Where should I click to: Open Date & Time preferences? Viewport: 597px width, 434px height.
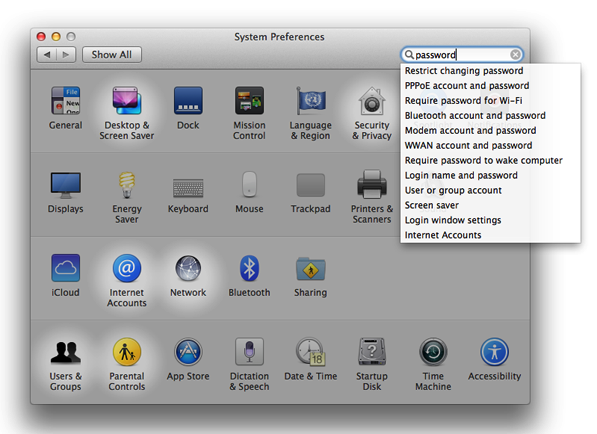coord(311,359)
